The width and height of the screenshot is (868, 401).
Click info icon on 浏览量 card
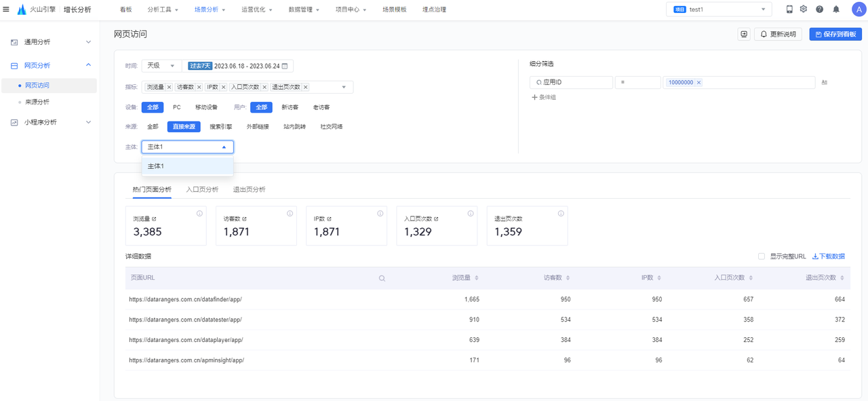(x=199, y=214)
